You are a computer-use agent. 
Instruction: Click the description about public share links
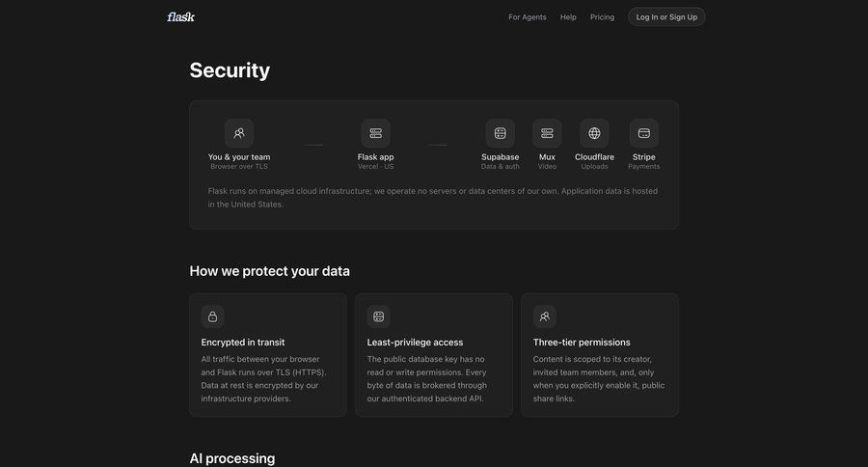click(x=599, y=379)
